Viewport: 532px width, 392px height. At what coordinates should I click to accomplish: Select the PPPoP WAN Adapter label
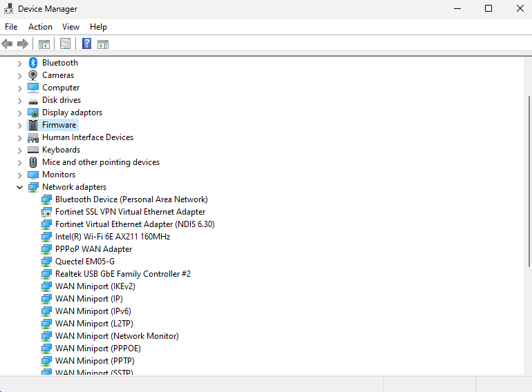[94, 249]
